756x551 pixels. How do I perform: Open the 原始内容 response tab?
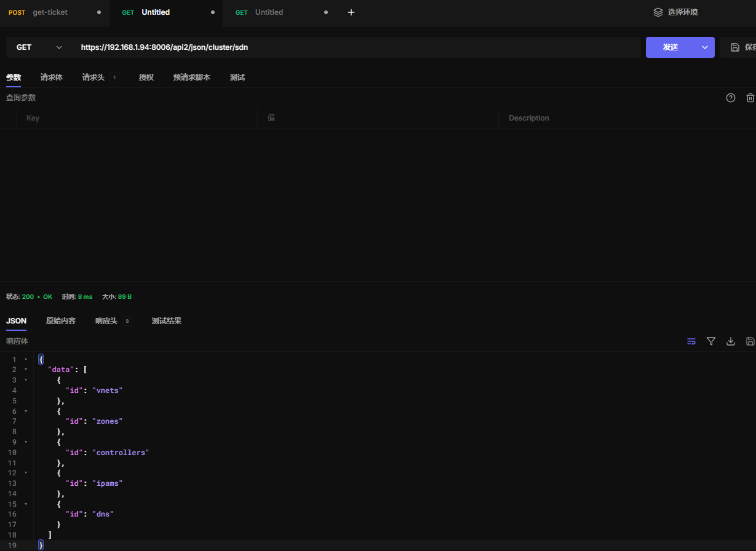61,321
